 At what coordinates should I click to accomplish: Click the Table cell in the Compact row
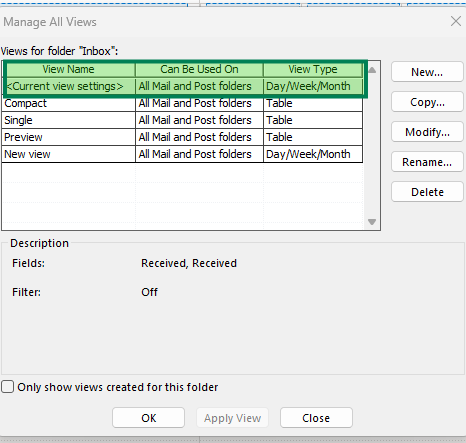point(313,103)
